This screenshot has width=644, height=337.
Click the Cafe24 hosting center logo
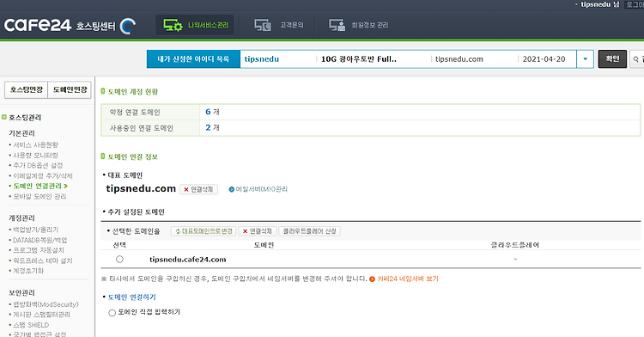[70, 26]
